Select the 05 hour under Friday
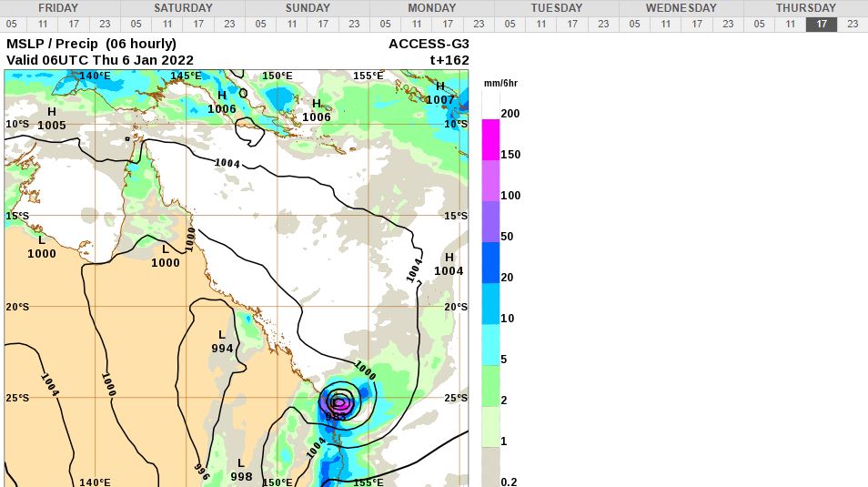Viewport: 868px width, 487px height. (x=11, y=25)
